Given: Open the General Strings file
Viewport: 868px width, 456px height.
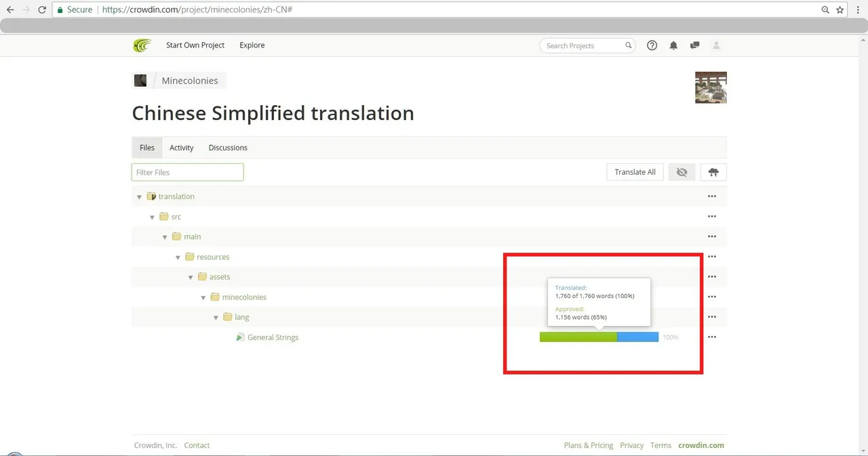Looking at the screenshot, I should click(273, 337).
